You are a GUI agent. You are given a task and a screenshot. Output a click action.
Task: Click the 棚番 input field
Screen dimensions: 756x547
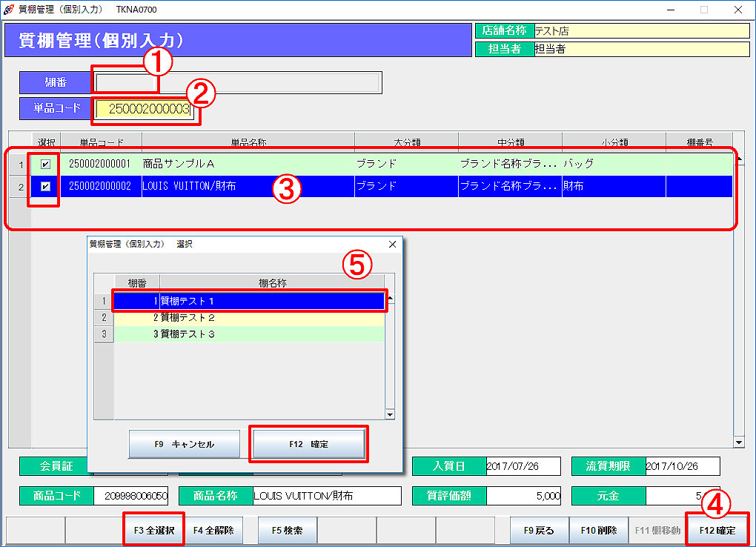pos(125,82)
